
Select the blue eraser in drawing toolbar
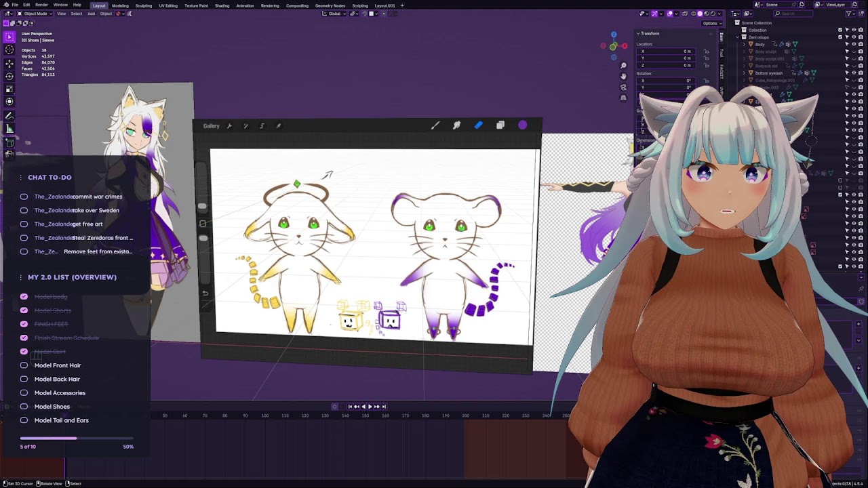tap(479, 125)
